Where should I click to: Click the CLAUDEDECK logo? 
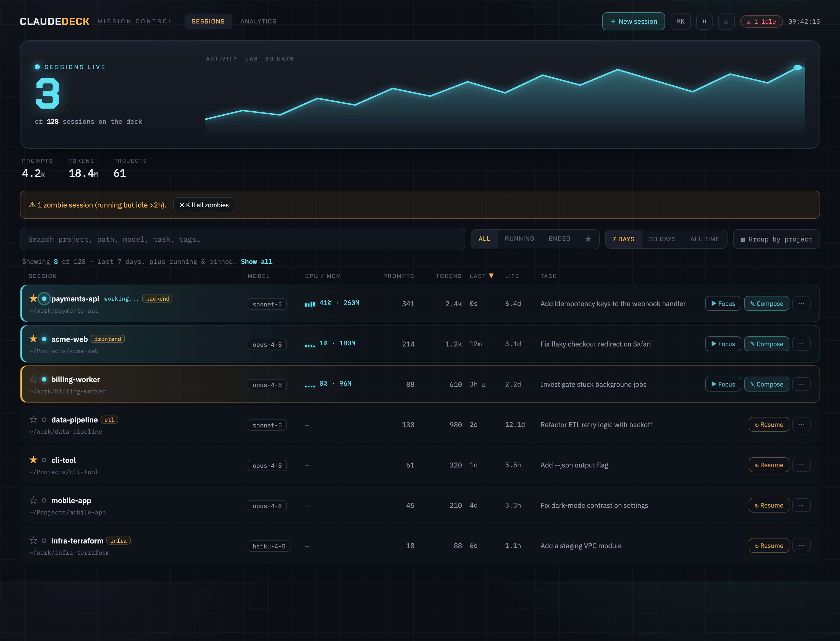click(x=54, y=21)
